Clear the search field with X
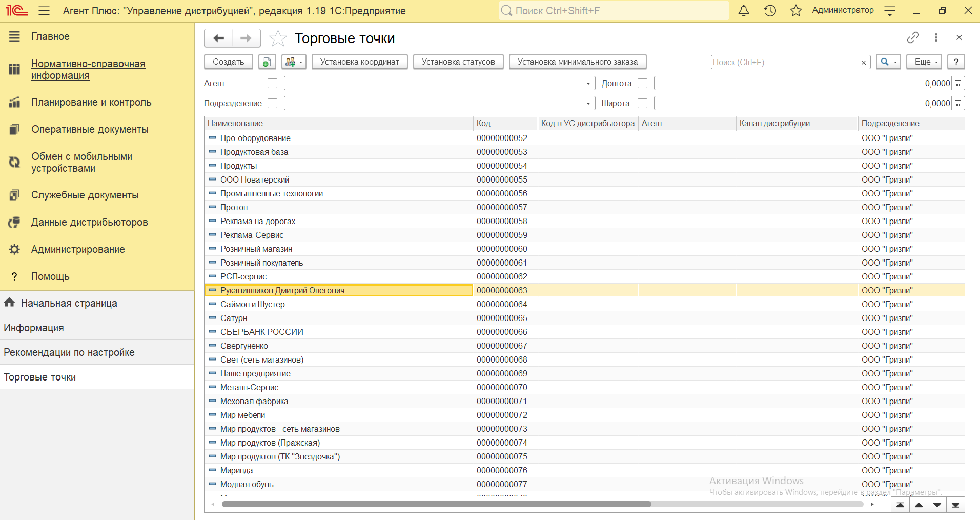The image size is (980, 520). point(864,62)
